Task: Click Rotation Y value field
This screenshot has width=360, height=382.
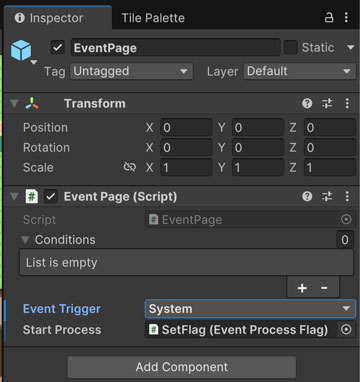Action: tap(258, 148)
